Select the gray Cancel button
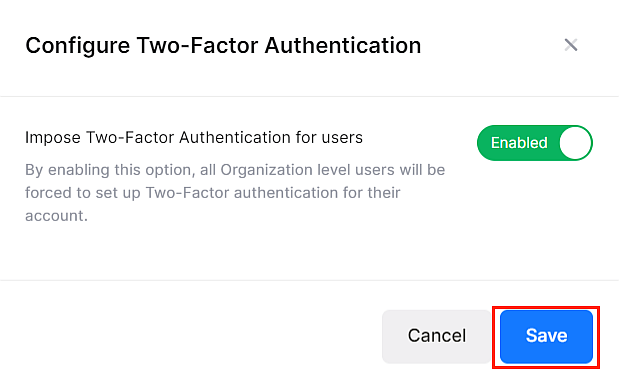The image size is (619, 386). pyautogui.click(x=437, y=337)
